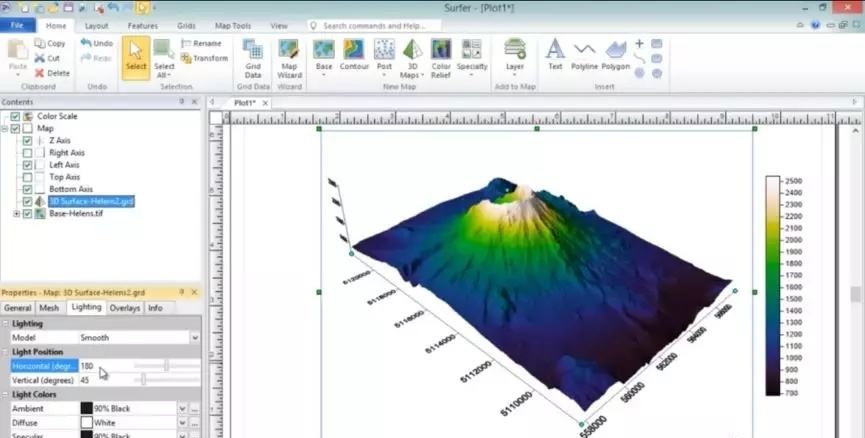Insert a Text object
The height and width of the screenshot is (438, 865).
pos(555,55)
